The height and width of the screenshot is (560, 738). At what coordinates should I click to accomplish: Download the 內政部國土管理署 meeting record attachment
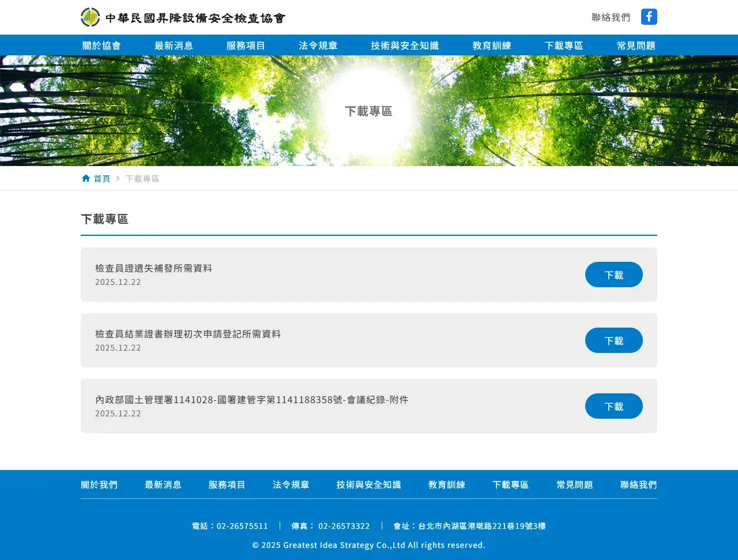pyautogui.click(x=613, y=406)
